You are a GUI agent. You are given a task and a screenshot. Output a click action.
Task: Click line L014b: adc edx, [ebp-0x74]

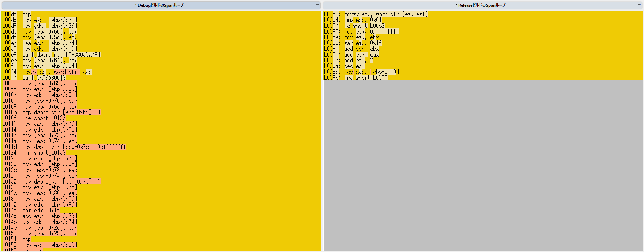point(40,222)
